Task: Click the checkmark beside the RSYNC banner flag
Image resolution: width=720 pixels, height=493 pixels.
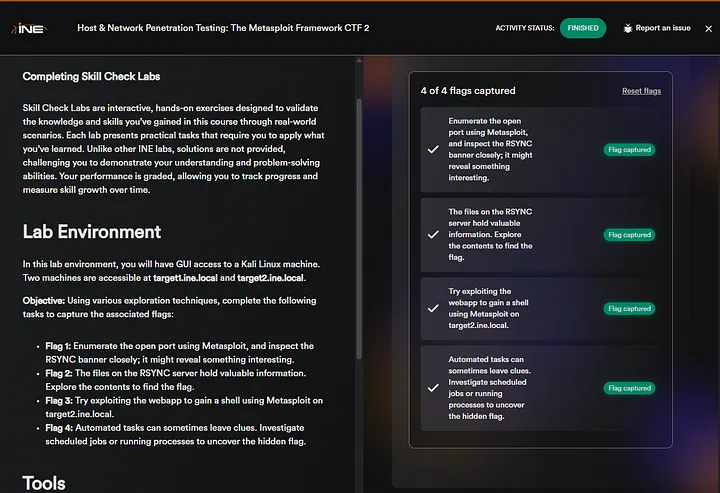Action: pyautogui.click(x=433, y=149)
